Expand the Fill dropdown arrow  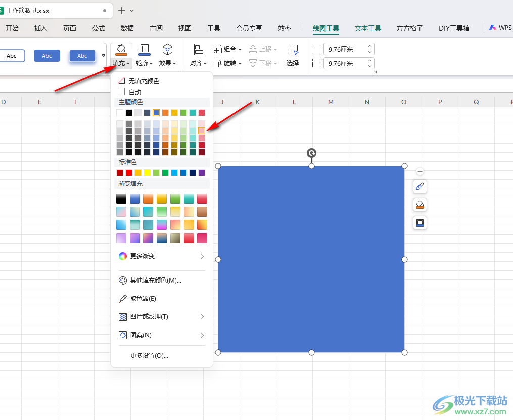click(x=128, y=63)
